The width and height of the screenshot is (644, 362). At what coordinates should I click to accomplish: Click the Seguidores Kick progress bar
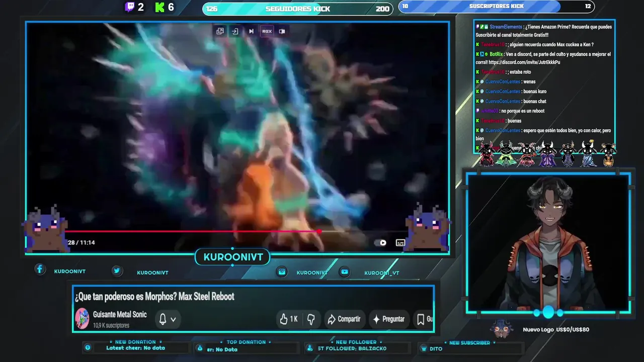pos(298,9)
